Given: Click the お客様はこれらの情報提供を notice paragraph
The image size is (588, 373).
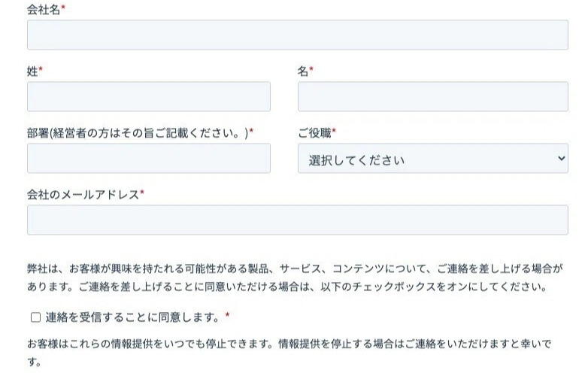Looking at the screenshot, I should click(x=289, y=353).
